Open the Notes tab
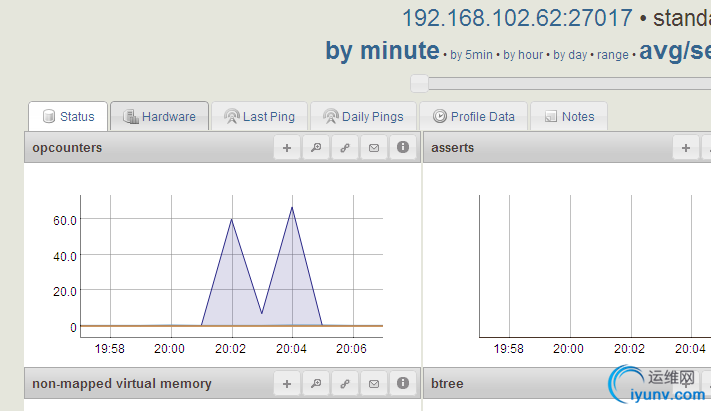This screenshot has width=711, height=411. (569, 117)
